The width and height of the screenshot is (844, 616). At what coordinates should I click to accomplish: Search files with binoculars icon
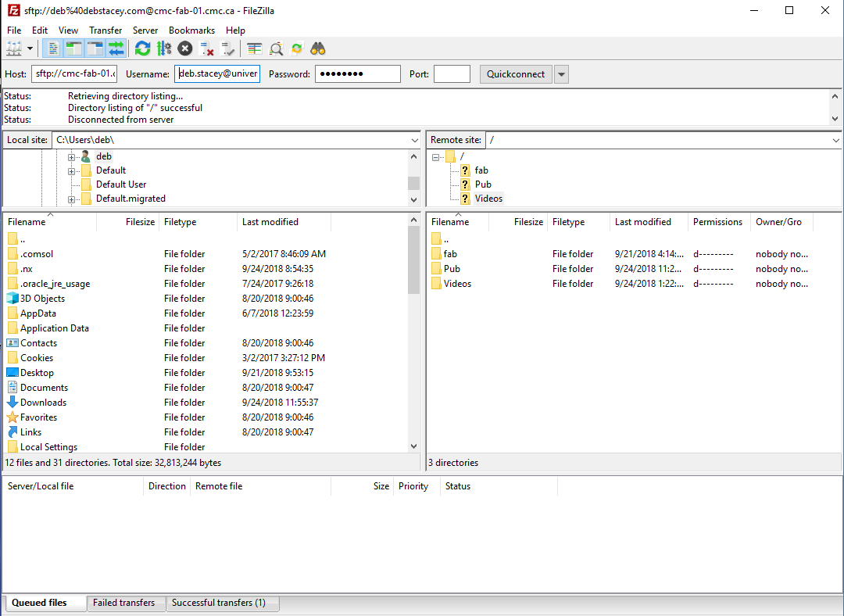[318, 49]
